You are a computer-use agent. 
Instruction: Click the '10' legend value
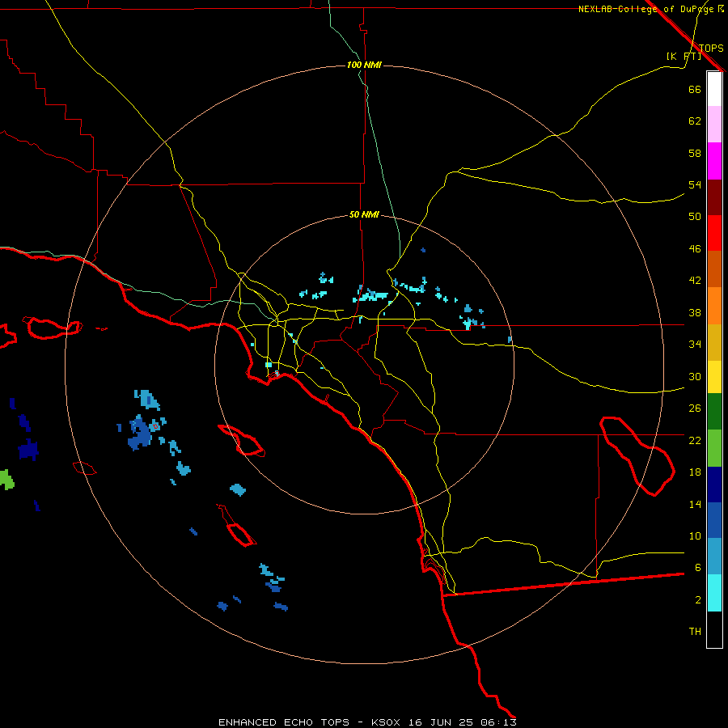coord(695,535)
